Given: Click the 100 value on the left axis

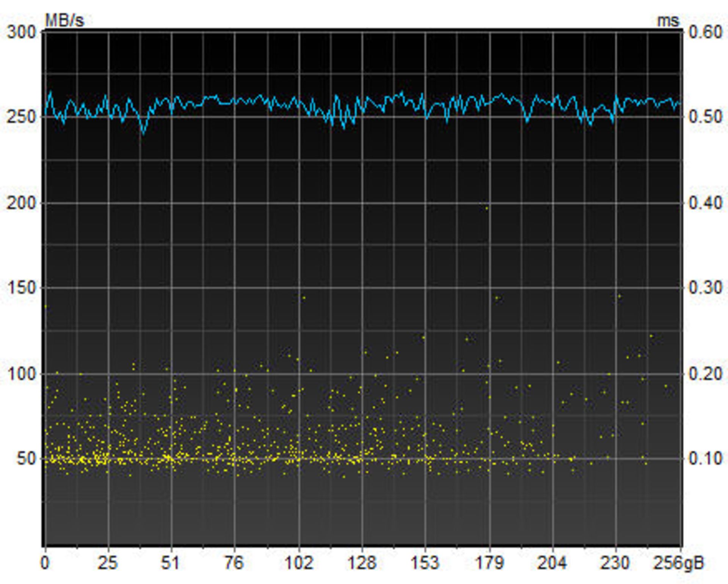Looking at the screenshot, I should point(22,374).
